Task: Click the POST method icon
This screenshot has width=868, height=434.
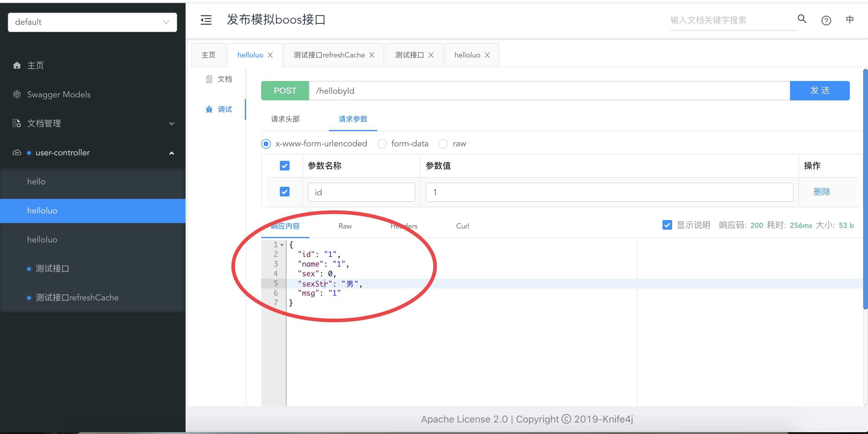Action: point(284,91)
